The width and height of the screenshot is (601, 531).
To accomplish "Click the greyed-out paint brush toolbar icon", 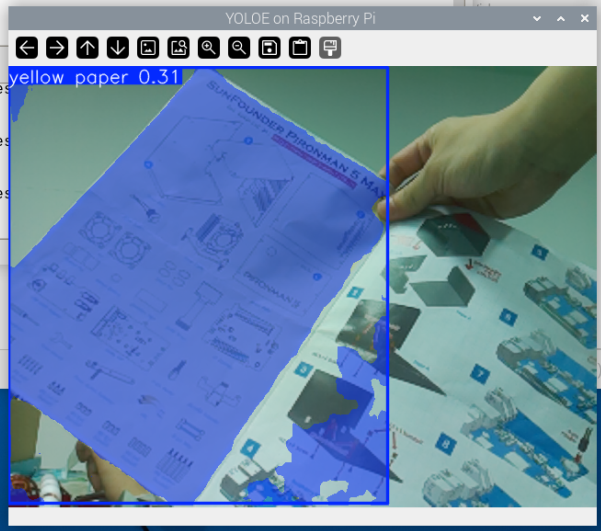I will [330, 48].
